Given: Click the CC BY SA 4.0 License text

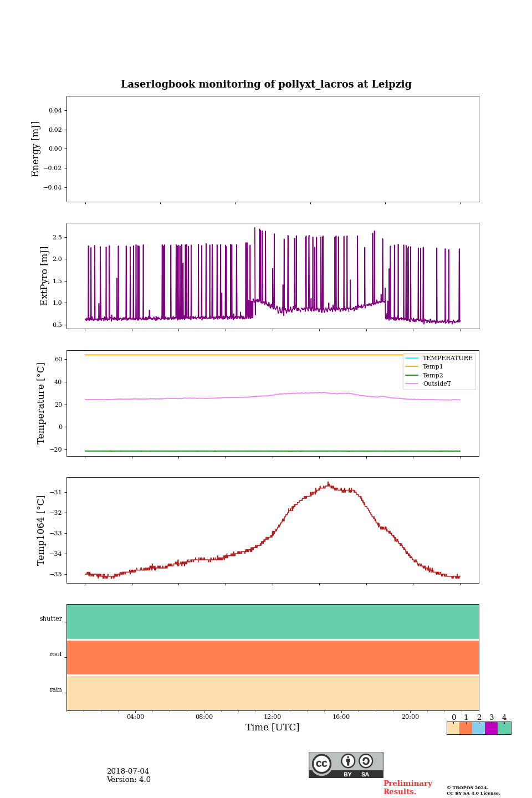Looking at the screenshot, I should point(473,793).
